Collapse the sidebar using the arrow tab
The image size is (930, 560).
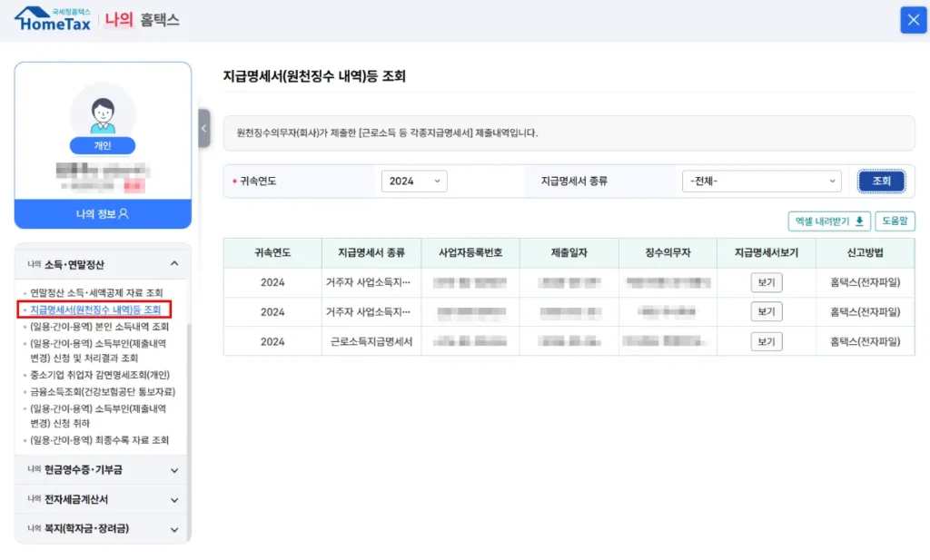203,129
